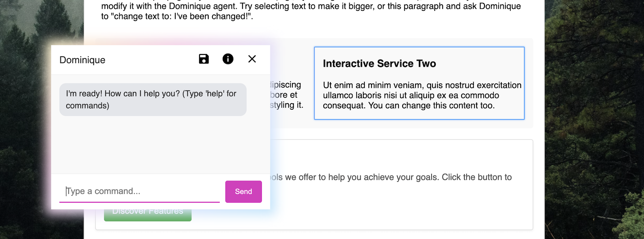Select the 'help you achieve your goals' paragraph
The image size is (644, 239).
tap(391, 177)
